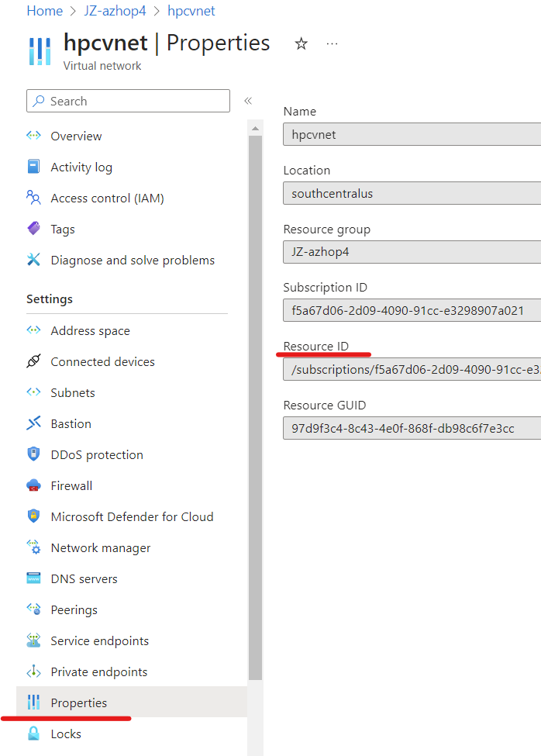Focus the sidebar Search field
This screenshot has height=756, width=541.
tap(128, 100)
